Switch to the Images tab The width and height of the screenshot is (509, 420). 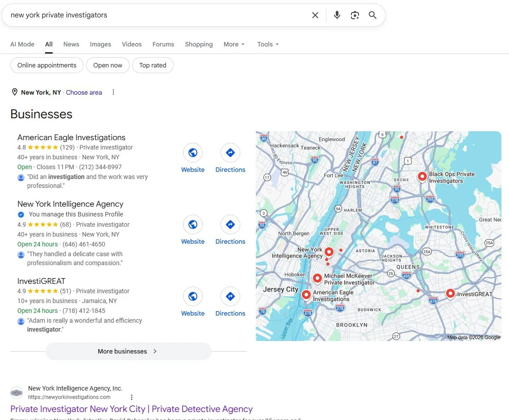100,44
